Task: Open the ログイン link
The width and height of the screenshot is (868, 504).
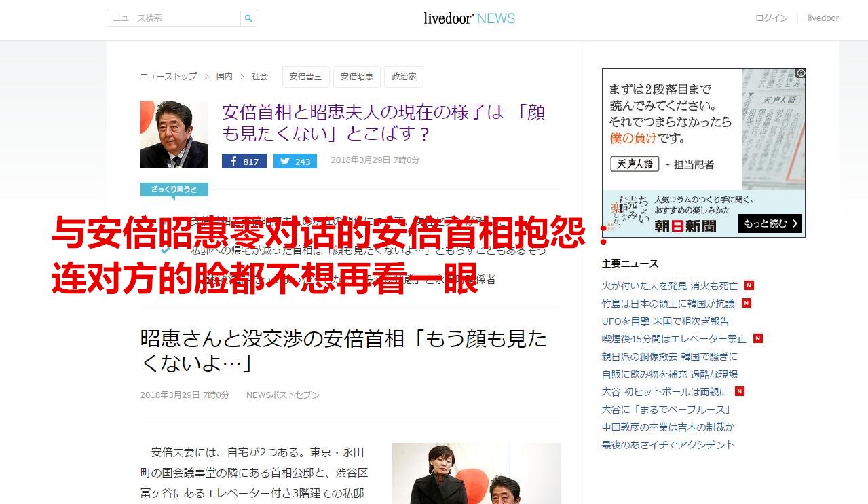Action: (x=772, y=18)
